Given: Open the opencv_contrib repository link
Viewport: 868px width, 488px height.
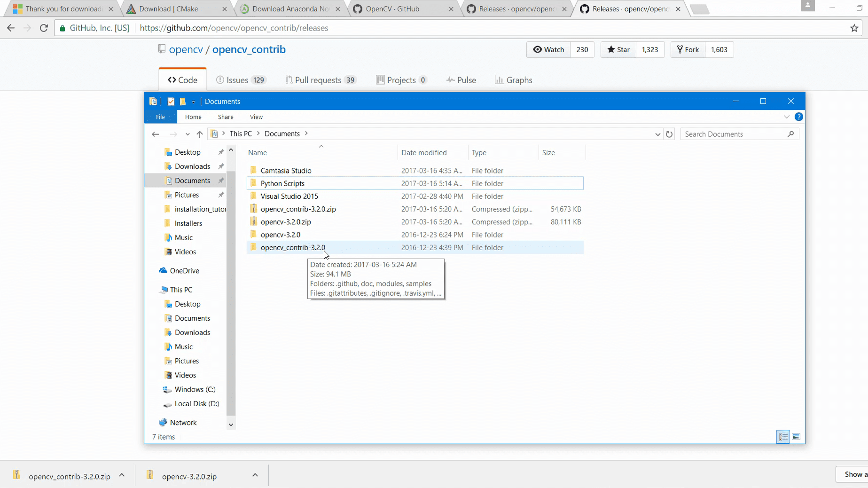Looking at the screenshot, I should coord(249,49).
